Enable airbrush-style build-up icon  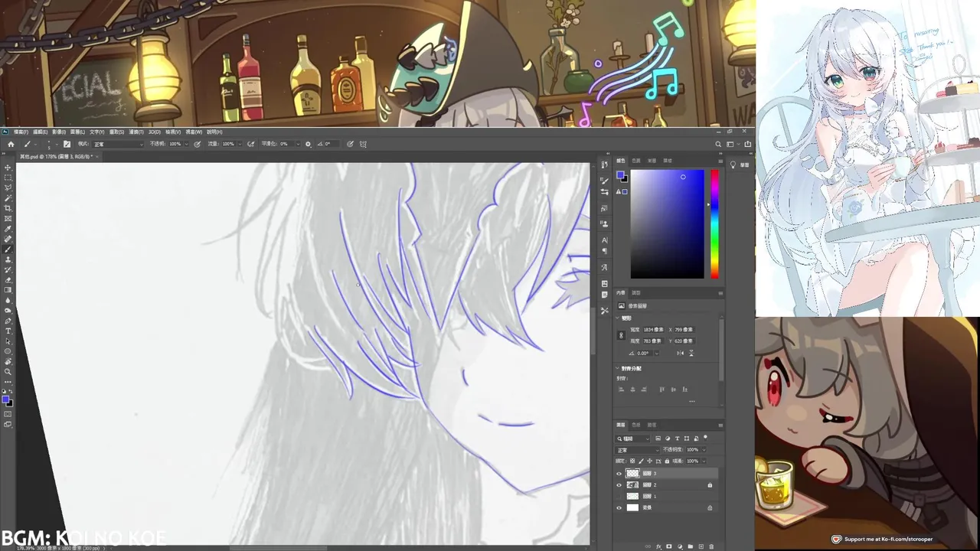(x=250, y=144)
